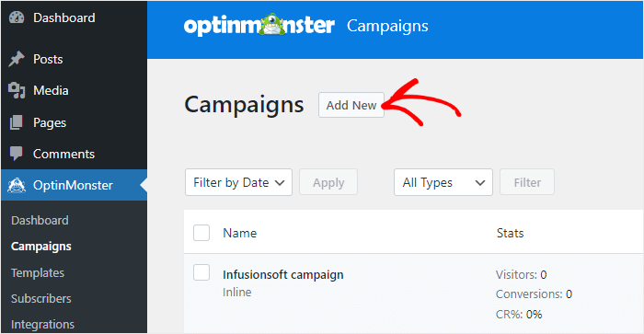644x334 pixels.
Task: Sort campaigns by the Name column header
Action: pyautogui.click(x=240, y=233)
